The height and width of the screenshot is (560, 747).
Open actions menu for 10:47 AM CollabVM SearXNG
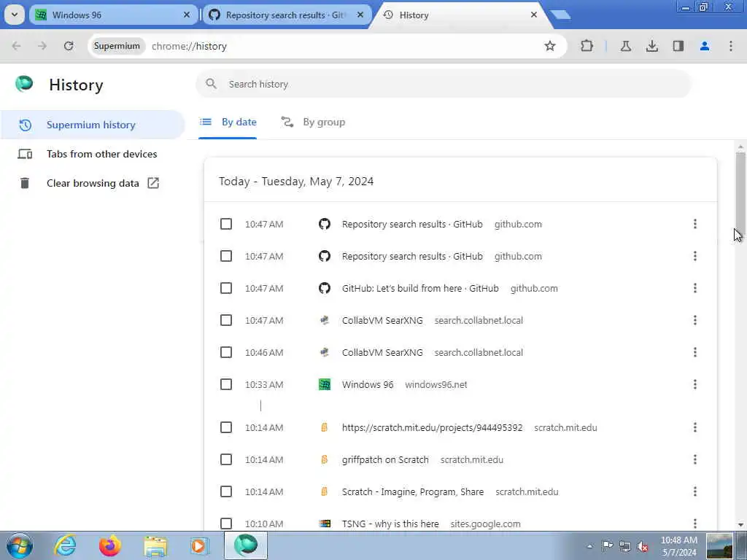coord(695,321)
